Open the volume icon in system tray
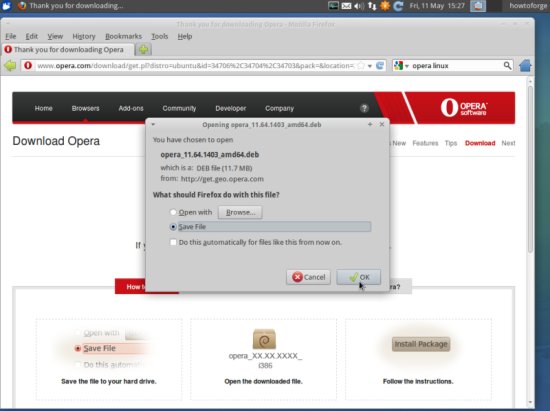The image size is (550, 411). point(359,6)
